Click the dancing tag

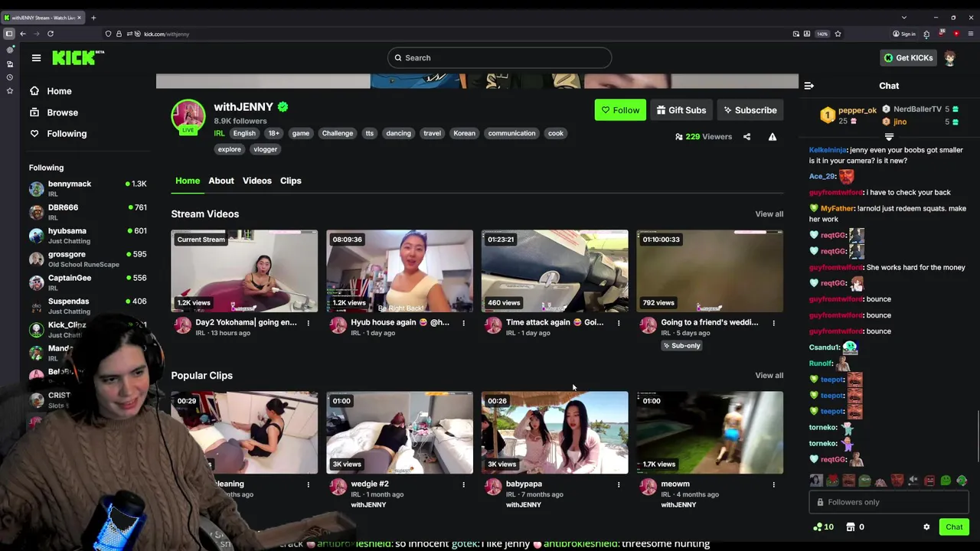pyautogui.click(x=398, y=133)
